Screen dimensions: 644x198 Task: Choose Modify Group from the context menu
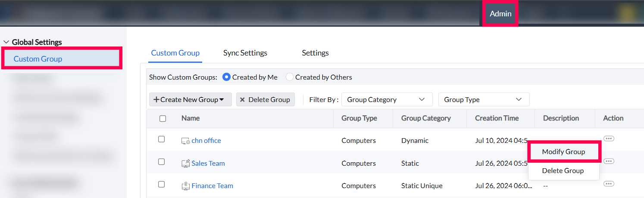(x=563, y=152)
